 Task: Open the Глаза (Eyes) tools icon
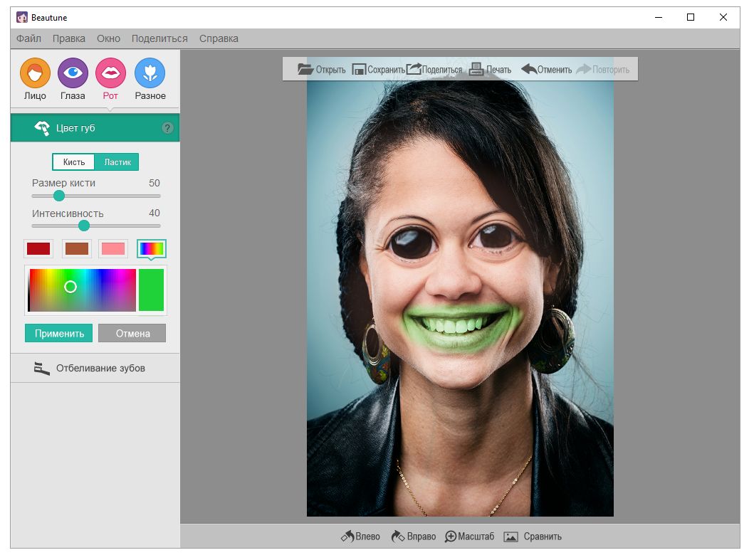tap(73, 73)
